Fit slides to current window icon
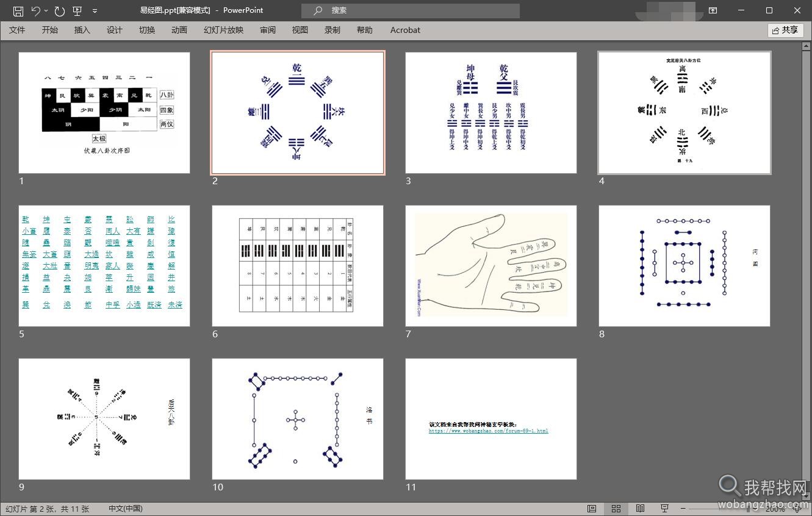The width and height of the screenshot is (812, 516). click(797, 509)
